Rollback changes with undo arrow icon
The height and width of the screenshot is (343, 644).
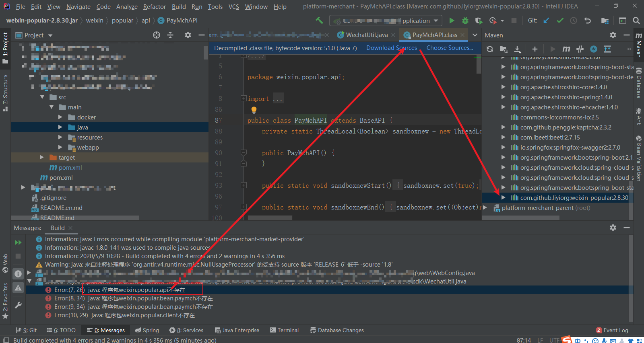pos(588,21)
